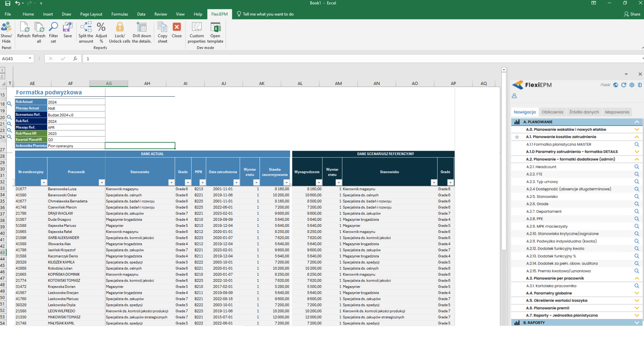Click the FlexiEPM panel settings gear
Screen dimensions: 644x349
tap(632, 85)
